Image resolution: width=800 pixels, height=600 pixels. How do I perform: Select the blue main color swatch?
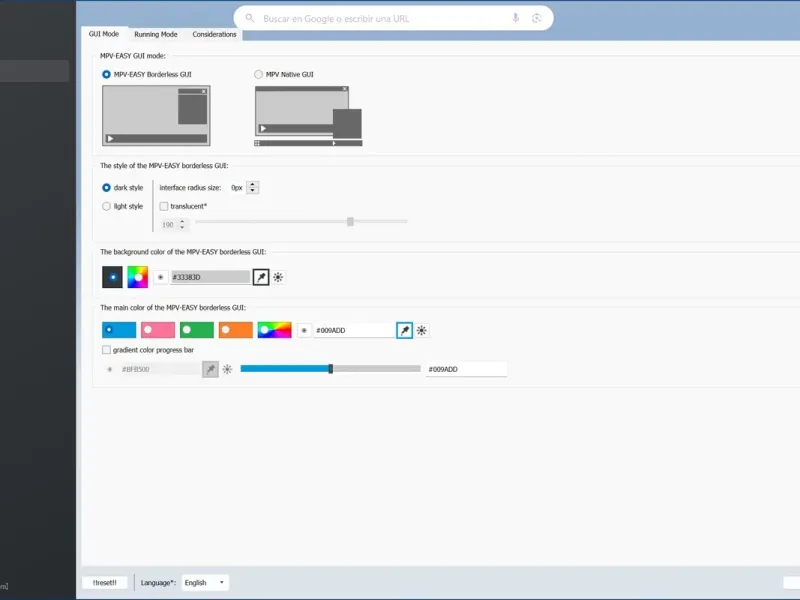[119, 330]
